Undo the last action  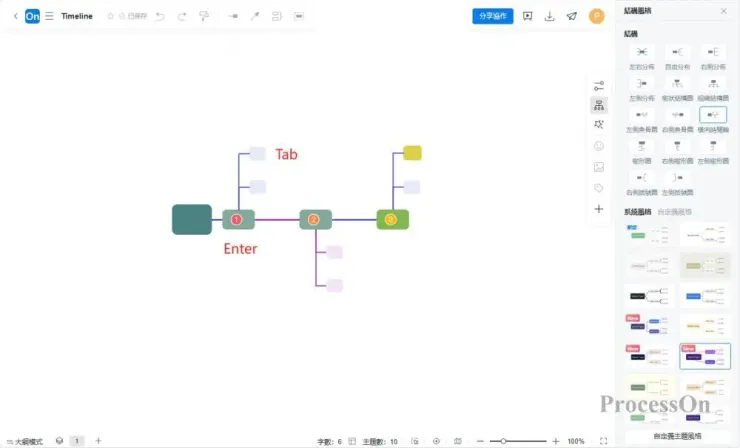[x=160, y=17]
